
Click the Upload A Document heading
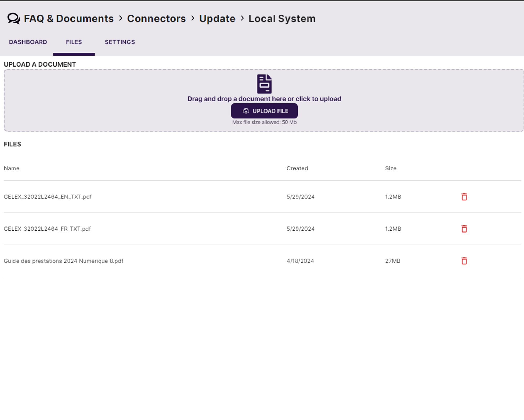[x=40, y=64]
